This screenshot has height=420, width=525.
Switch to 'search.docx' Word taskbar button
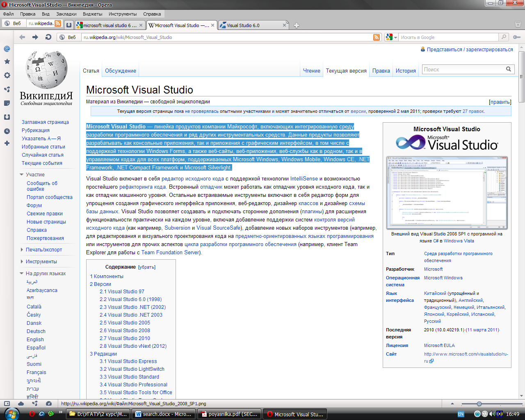(x=163, y=414)
